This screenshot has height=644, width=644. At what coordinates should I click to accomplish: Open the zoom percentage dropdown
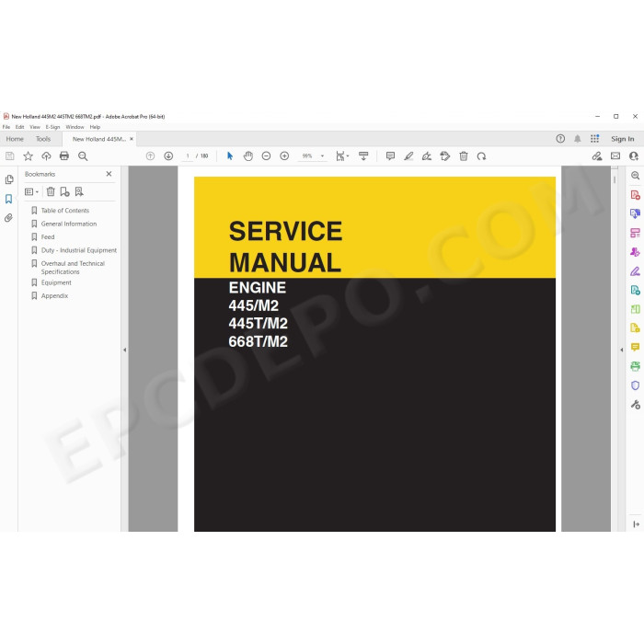point(322,156)
